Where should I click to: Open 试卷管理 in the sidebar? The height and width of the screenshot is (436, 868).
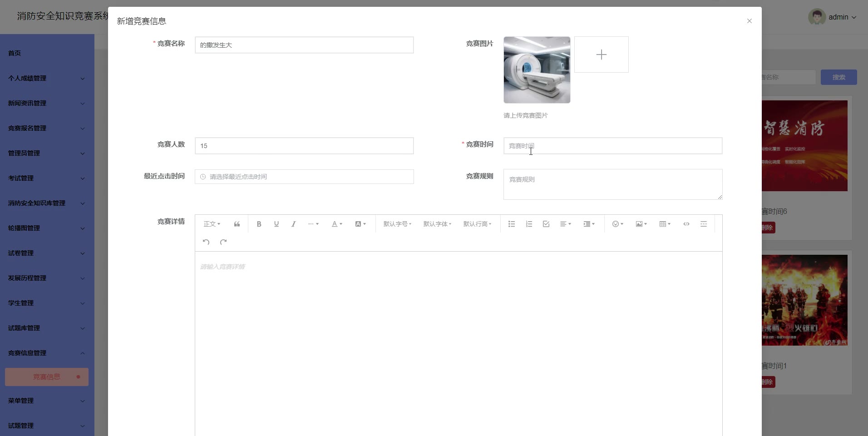click(x=47, y=253)
